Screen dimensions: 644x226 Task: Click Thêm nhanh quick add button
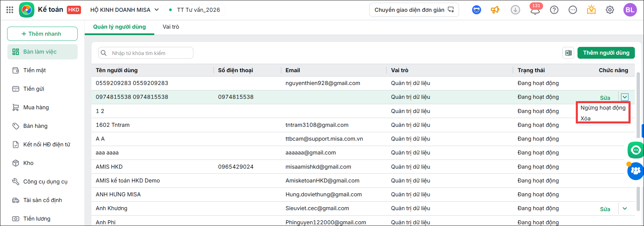coord(42,34)
